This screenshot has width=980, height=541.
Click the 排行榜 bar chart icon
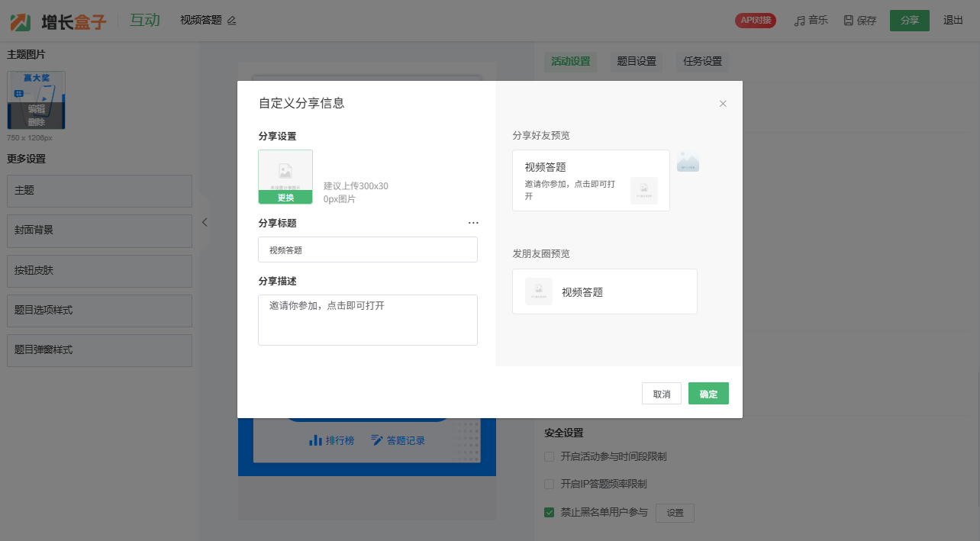pyautogui.click(x=315, y=440)
